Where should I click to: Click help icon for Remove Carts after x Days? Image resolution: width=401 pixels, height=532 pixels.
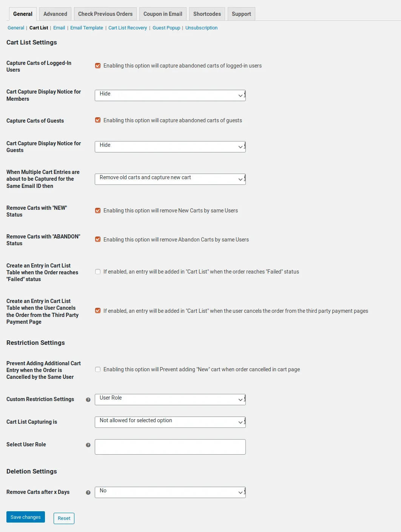pyautogui.click(x=88, y=492)
